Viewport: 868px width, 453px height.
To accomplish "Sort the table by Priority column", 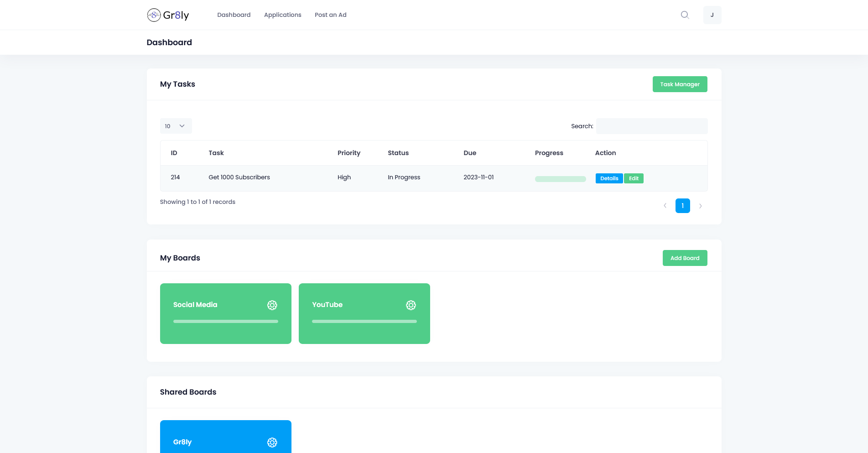I will (x=348, y=153).
